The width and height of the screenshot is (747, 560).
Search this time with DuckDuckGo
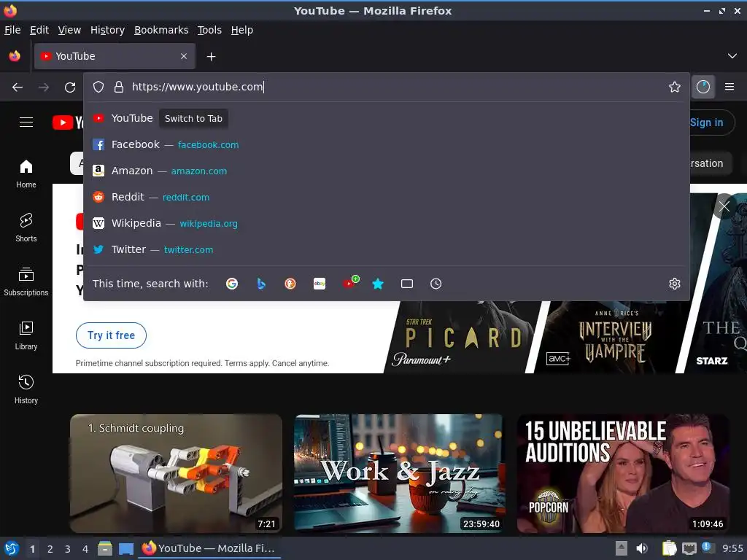pos(290,284)
